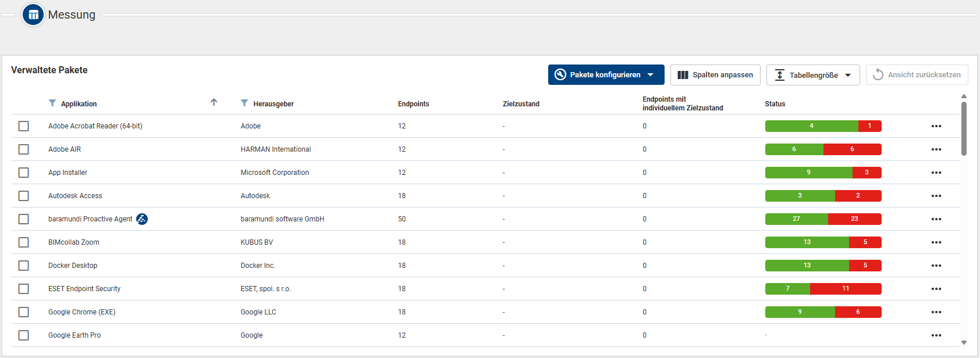The height and width of the screenshot is (358, 980).
Task: Click the ESET, spol. s r.o. cell
Action: click(265, 289)
